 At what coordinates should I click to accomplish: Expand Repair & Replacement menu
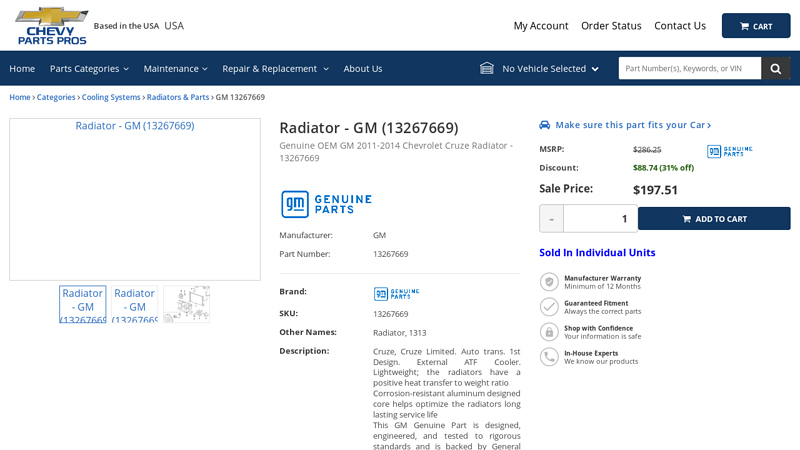click(275, 69)
